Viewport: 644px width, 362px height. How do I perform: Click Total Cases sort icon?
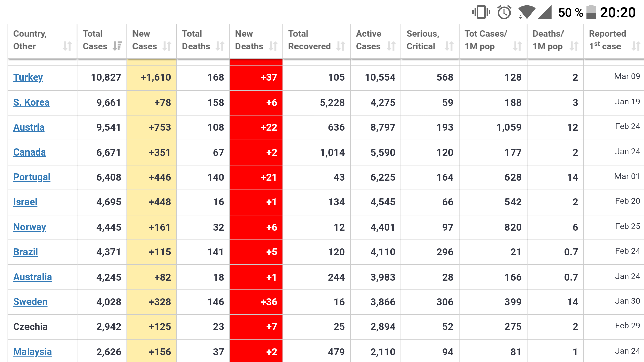pyautogui.click(x=117, y=46)
